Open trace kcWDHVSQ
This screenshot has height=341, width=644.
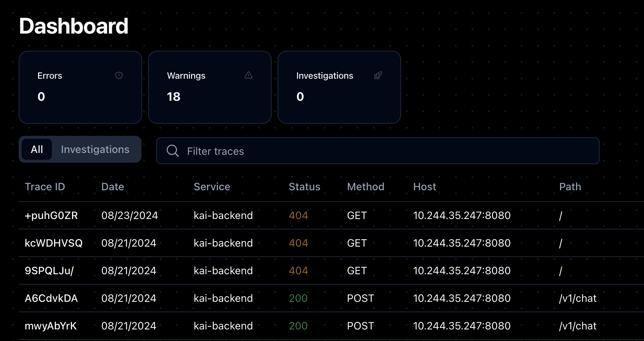[53, 243]
